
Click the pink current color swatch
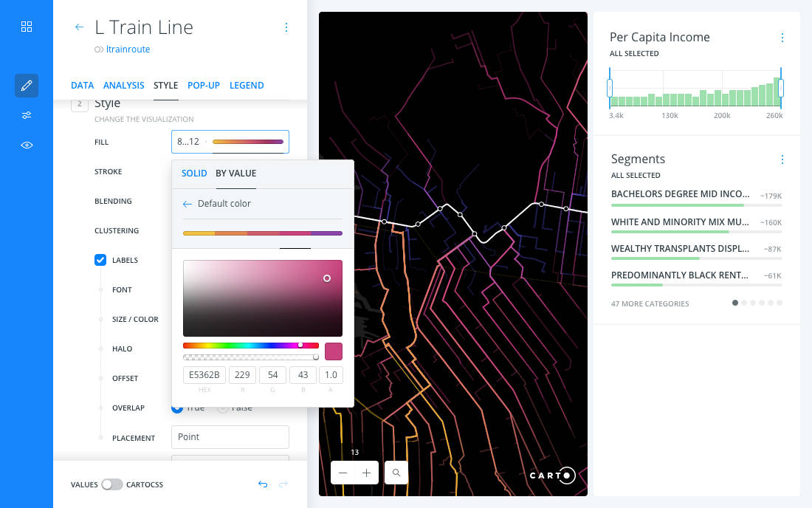(333, 351)
